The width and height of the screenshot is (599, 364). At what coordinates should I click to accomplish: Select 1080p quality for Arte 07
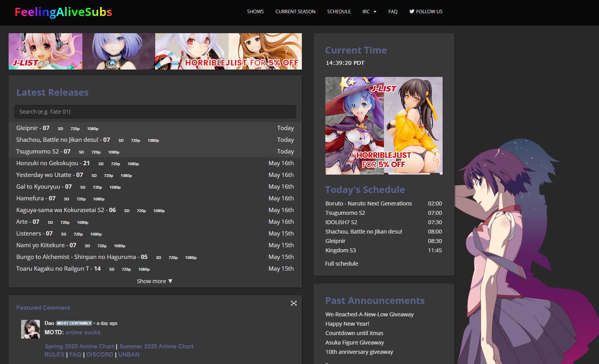coord(82,223)
